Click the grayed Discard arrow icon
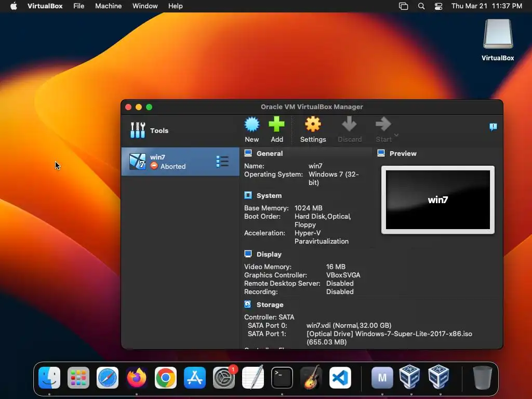This screenshot has height=399, width=532. pyautogui.click(x=349, y=124)
